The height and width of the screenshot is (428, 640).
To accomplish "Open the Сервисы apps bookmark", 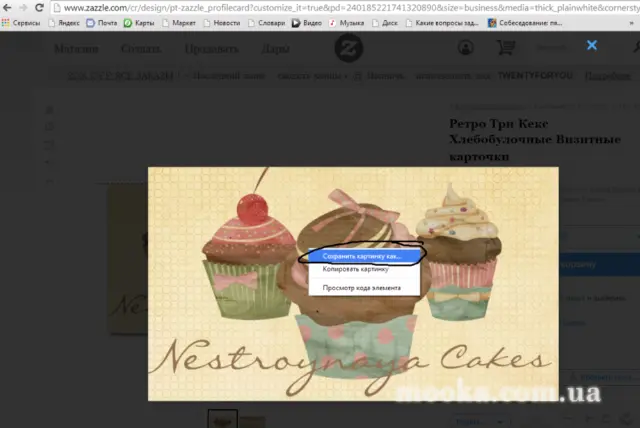I will 21,23.
